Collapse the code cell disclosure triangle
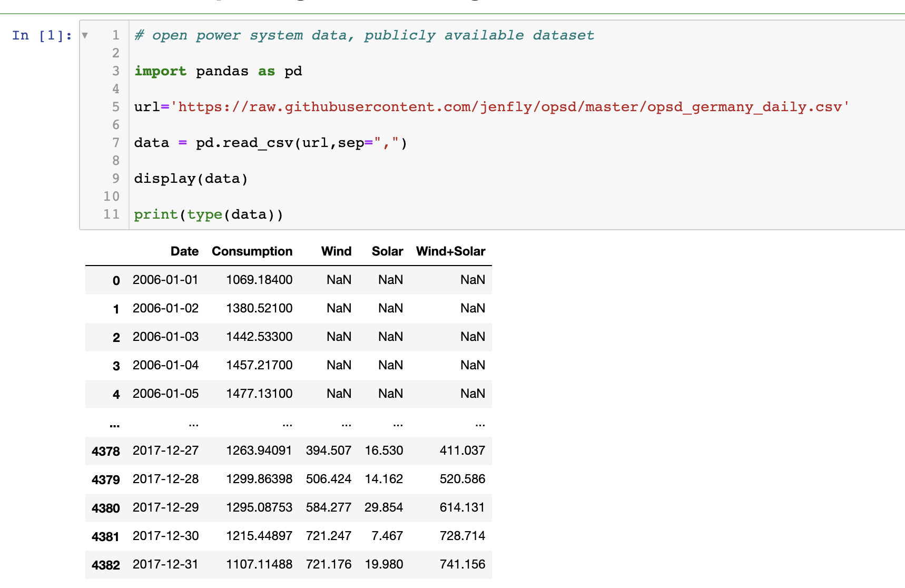The width and height of the screenshot is (905, 588). click(85, 35)
